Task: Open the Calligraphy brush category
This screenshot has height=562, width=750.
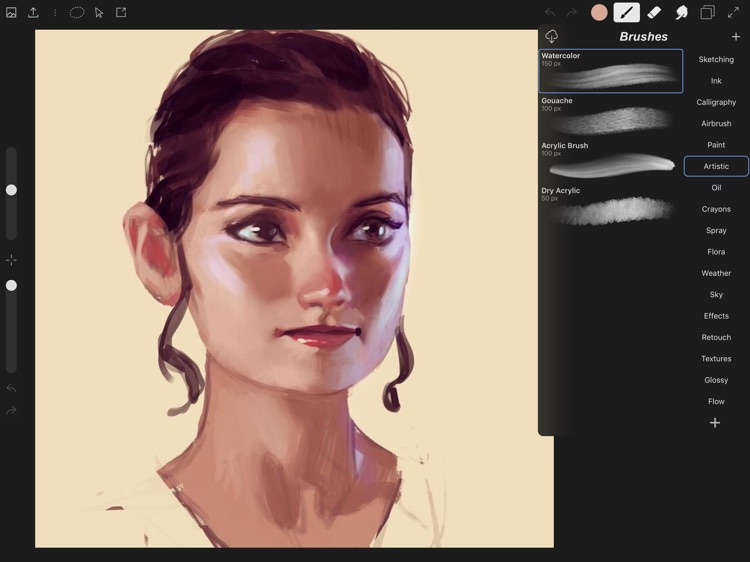Action: click(x=716, y=102)
